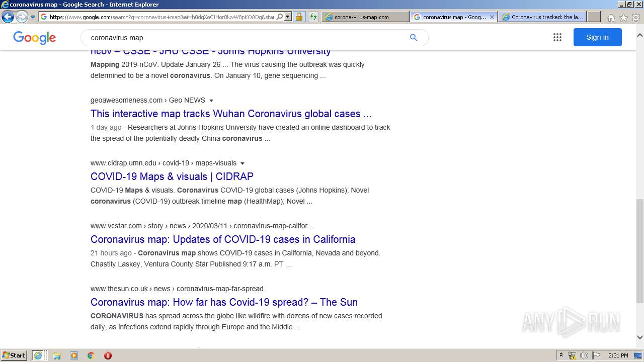Open the network status tray icon
The height and width of the screenshot is (362, 644).
point(572,355)
